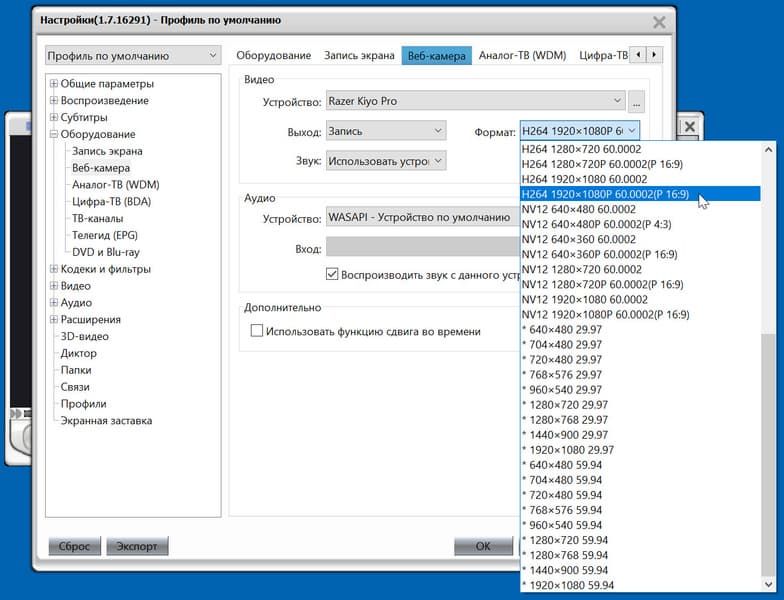The image size is (784, 600).
Task: Open the Выход Запись dropdown
Action: point(386,131)
